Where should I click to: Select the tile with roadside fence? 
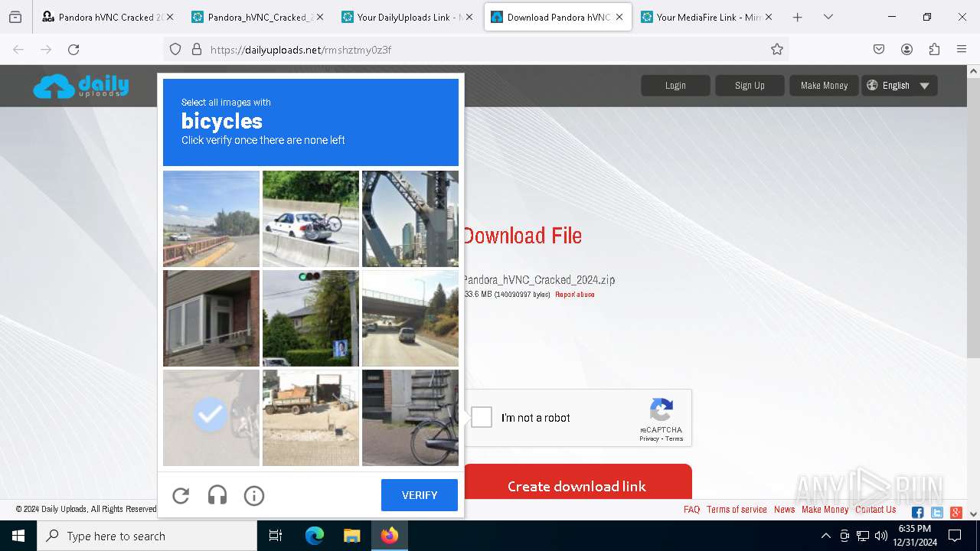(211, 219)
